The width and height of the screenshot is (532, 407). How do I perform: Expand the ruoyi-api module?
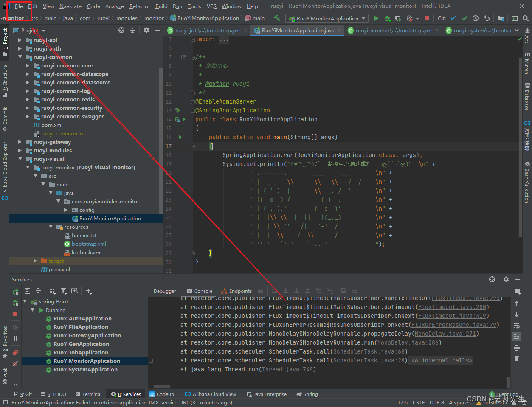coord(20,40)
